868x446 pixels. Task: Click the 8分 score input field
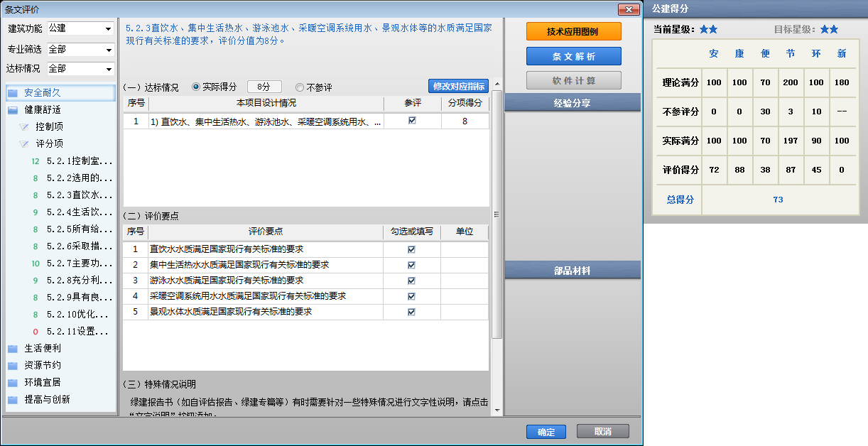tap(264, 87)
